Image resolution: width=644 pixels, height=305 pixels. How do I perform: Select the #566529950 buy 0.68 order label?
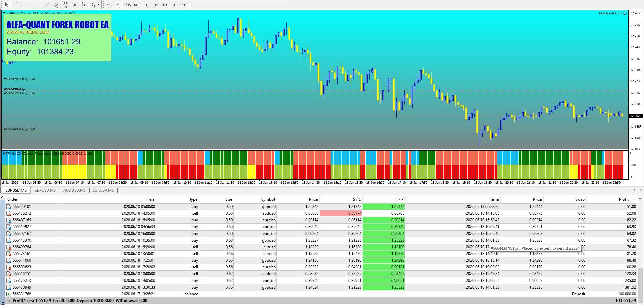(19, 129)
